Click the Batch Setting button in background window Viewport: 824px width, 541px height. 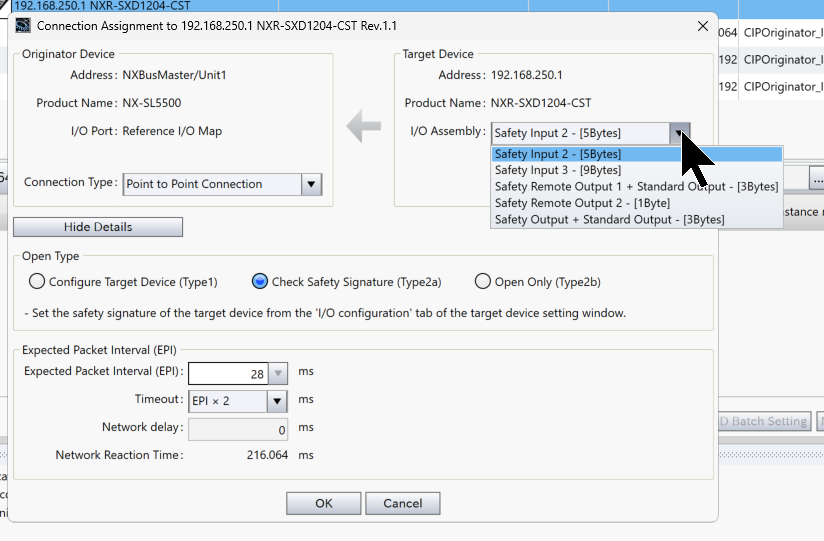(765, 421)
